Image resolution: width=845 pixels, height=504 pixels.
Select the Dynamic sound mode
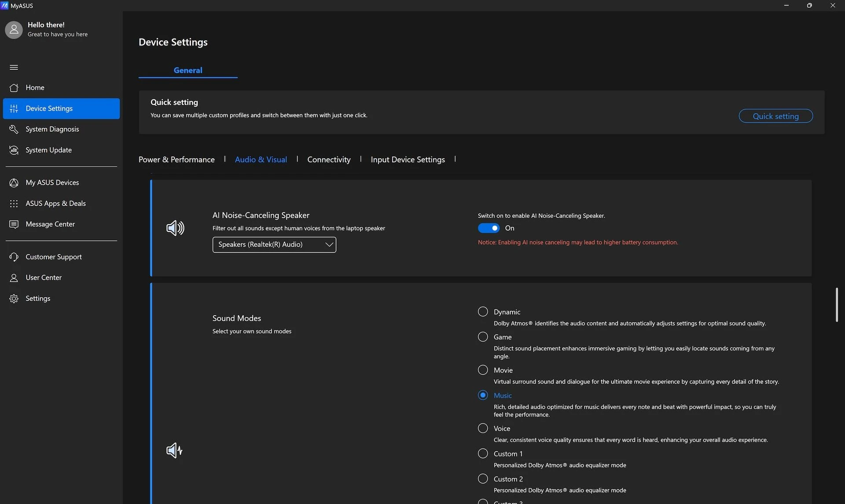(x=483, y=312)
